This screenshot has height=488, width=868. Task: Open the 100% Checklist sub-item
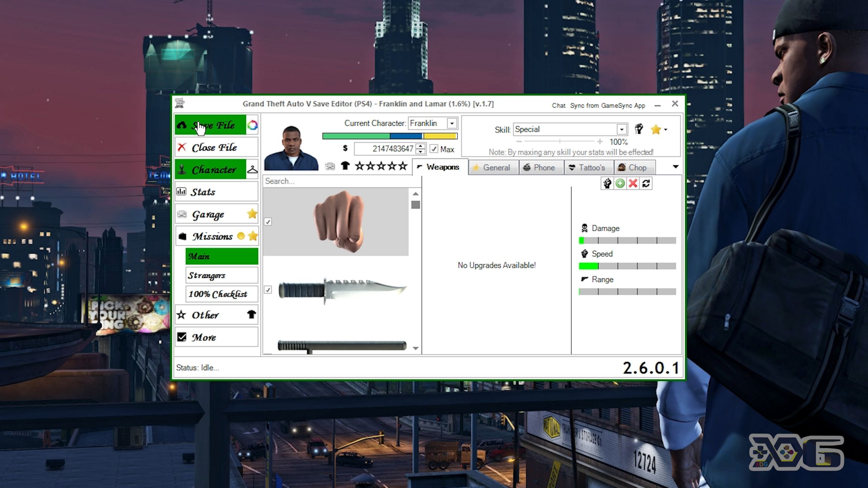tap(222, 294)
